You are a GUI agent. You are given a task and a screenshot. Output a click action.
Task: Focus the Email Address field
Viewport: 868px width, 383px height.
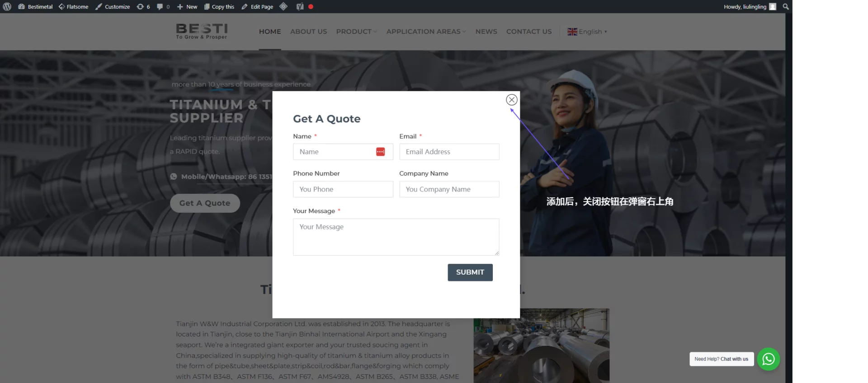point(449,152)
